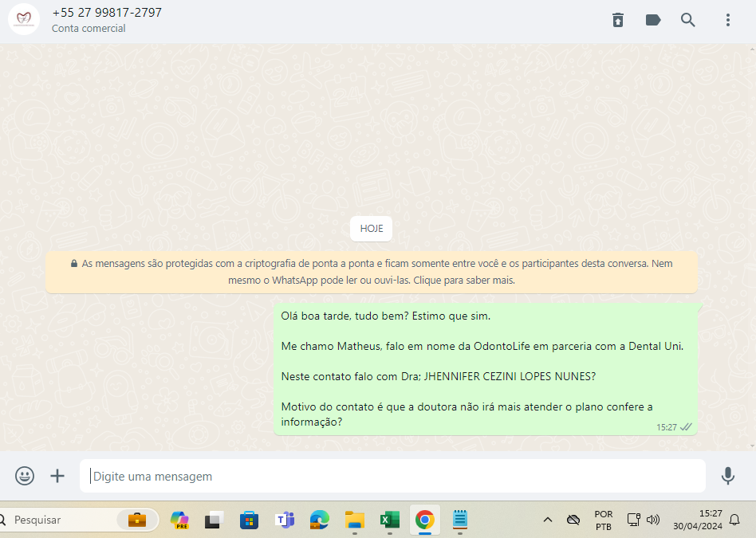
Task: Open the attach plus menu
Action: click(x=57, y=476)
